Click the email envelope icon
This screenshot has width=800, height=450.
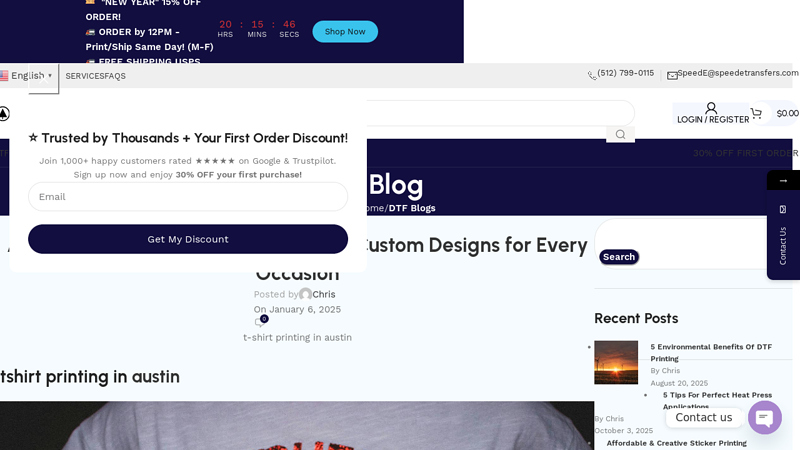pyautogui.click(x=672, y=76)
